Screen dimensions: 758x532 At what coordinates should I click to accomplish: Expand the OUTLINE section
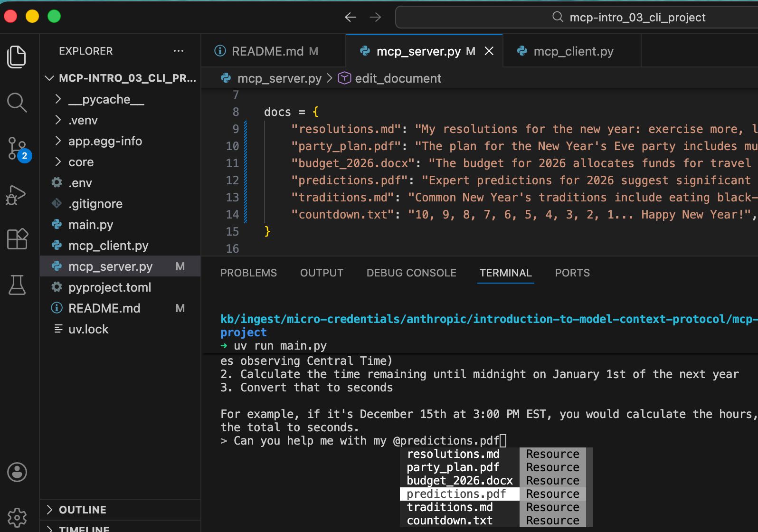coord(49,510)
